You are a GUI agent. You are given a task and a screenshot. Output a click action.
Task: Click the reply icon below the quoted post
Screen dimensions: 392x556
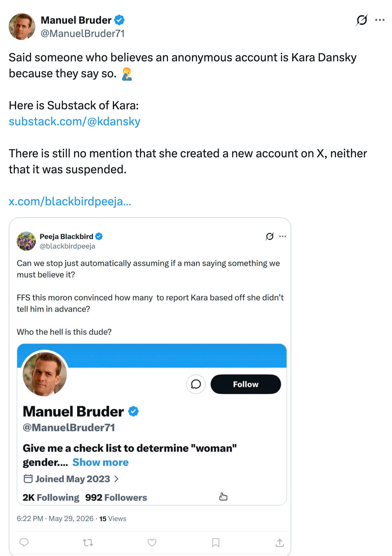pos(24,542)
